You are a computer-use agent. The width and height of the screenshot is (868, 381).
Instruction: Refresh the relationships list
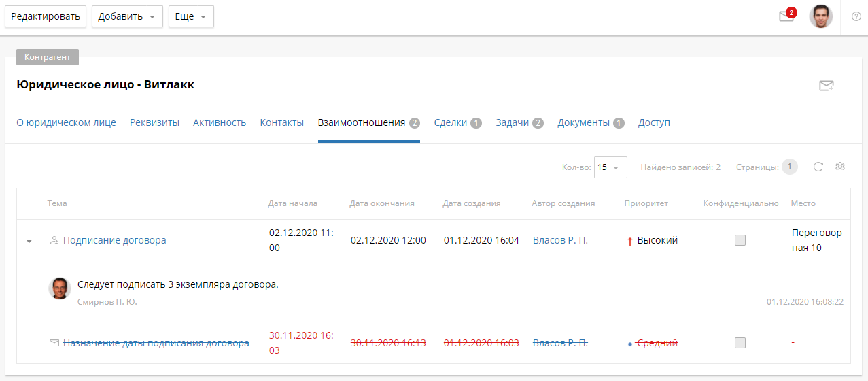point(818,167)
